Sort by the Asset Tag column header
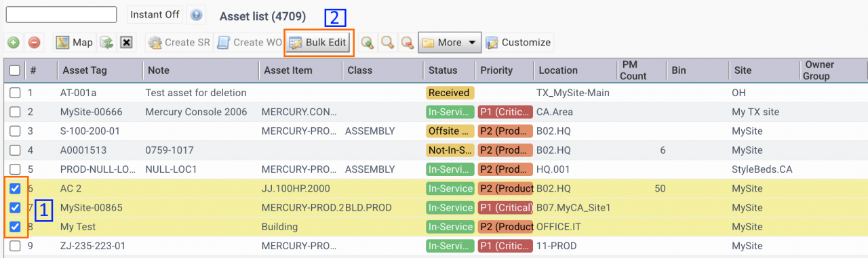 pyautogui.click(x=85, y=70)
